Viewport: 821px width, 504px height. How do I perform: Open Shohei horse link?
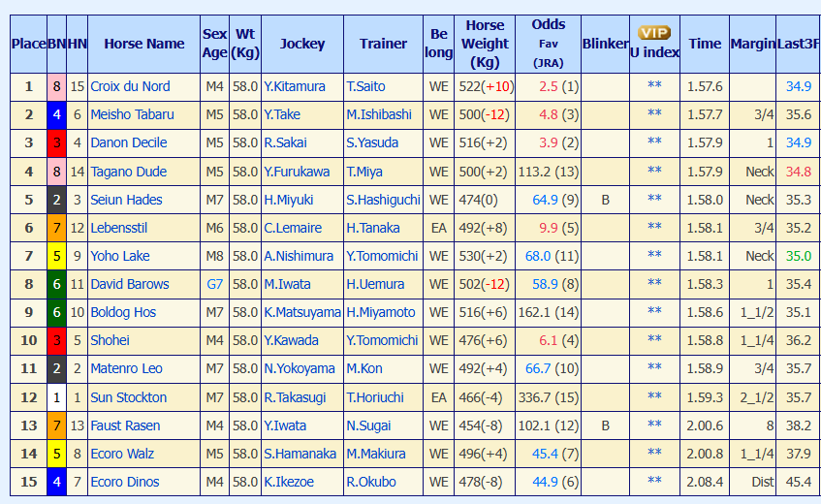(x=110, y=341)
